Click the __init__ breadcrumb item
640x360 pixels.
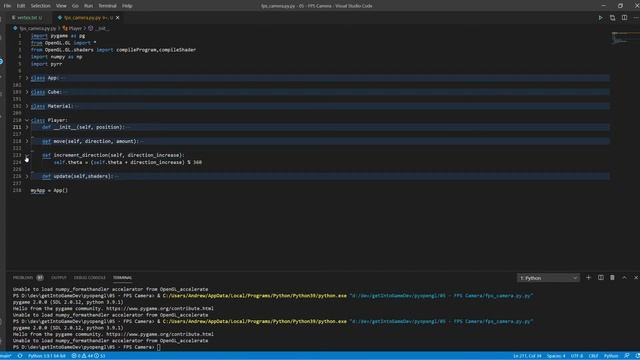[99, 28]
